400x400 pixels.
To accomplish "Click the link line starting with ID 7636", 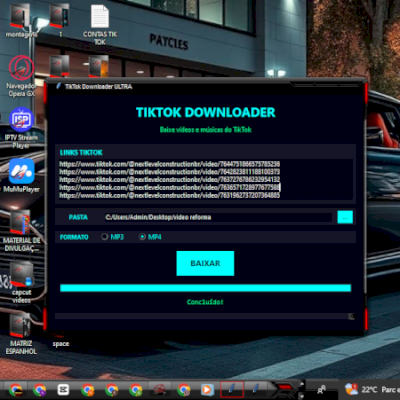I will (x=170, y=188).
